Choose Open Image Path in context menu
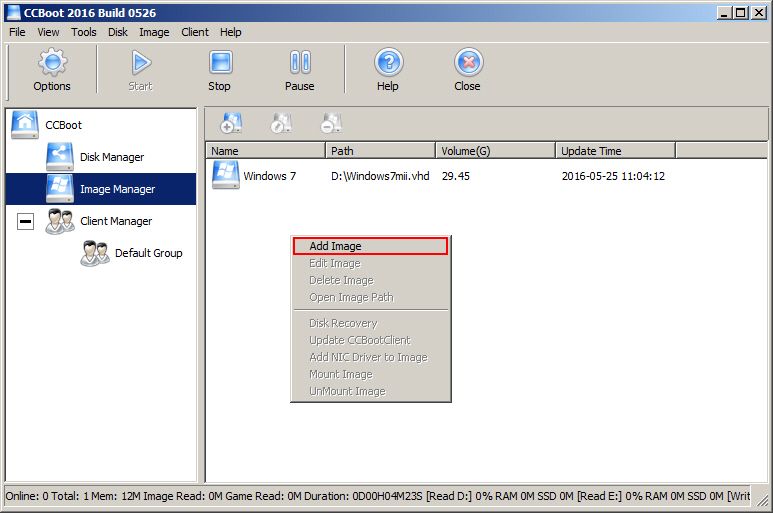Viewport: 773px width, 513px height. pos(370,297)
